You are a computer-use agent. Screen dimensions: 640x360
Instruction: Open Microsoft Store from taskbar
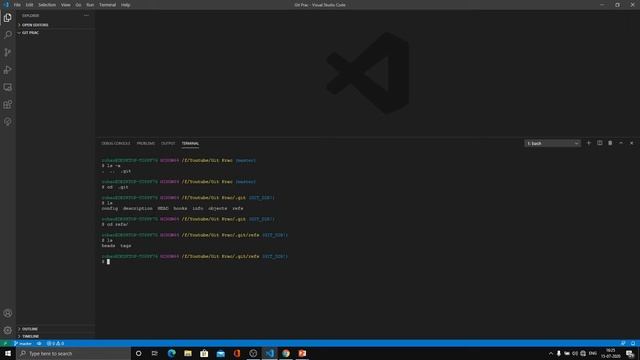click(x=204, y=353)
